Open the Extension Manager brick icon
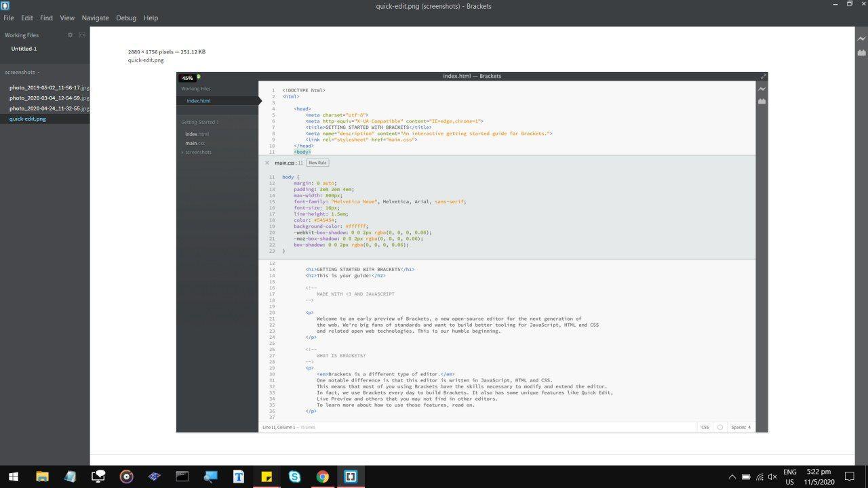The image size is (868, 488). [x=861, y=52]
